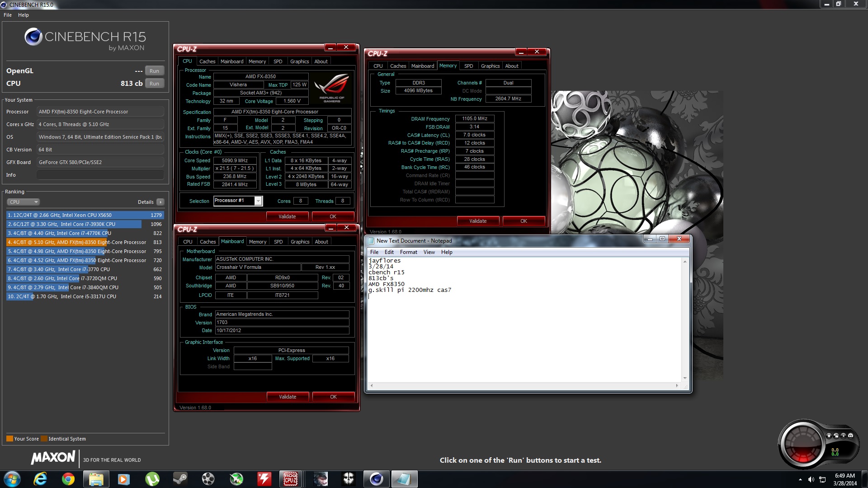Click the empty Info field in Cinebench
Image resolution: width=868 pixels, height=488 pixels.
pyautogui.click(x=100, y=175)
